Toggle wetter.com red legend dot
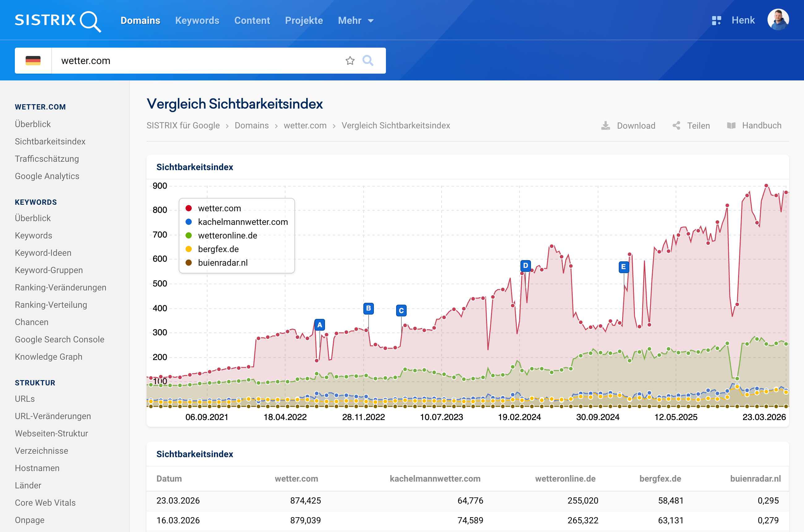 click(x=189, y=208)
